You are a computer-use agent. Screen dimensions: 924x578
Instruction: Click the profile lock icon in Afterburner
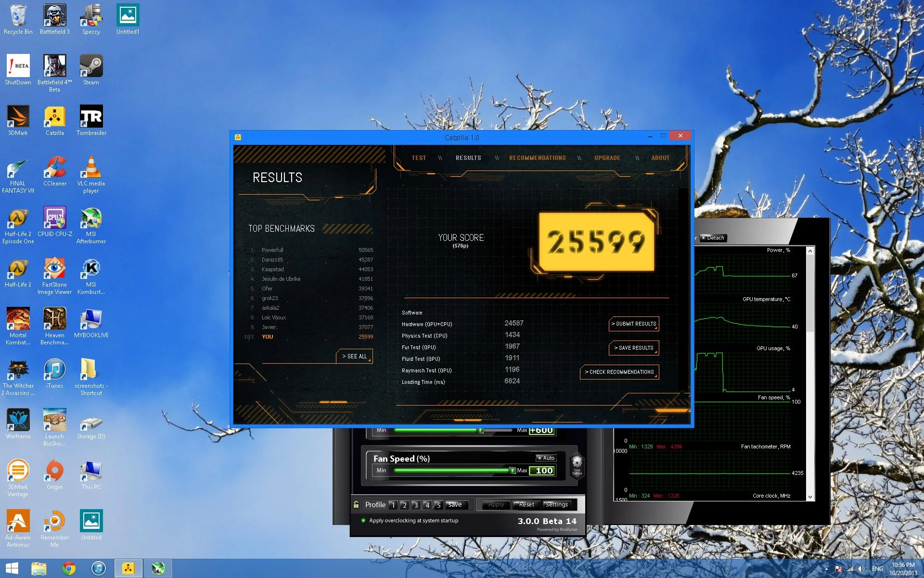[356, 504]
